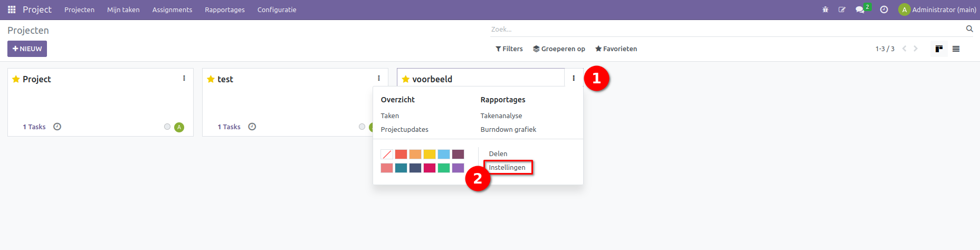Set status circle on Project card
This screenshot has width=980, height=250.
click(167, 127)
